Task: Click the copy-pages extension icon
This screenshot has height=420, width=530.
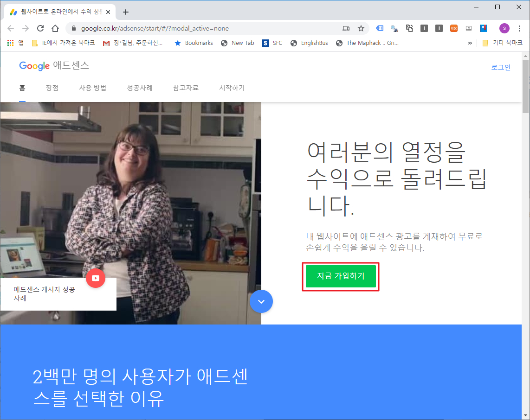Action: tap(409, 28)
